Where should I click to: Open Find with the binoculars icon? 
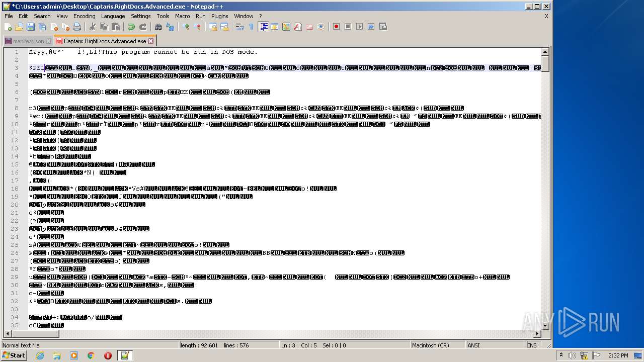tap(158, 27)
